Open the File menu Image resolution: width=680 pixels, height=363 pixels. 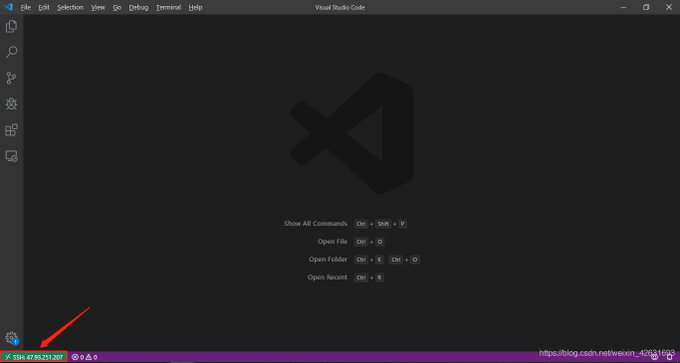[x=26, y=7]
